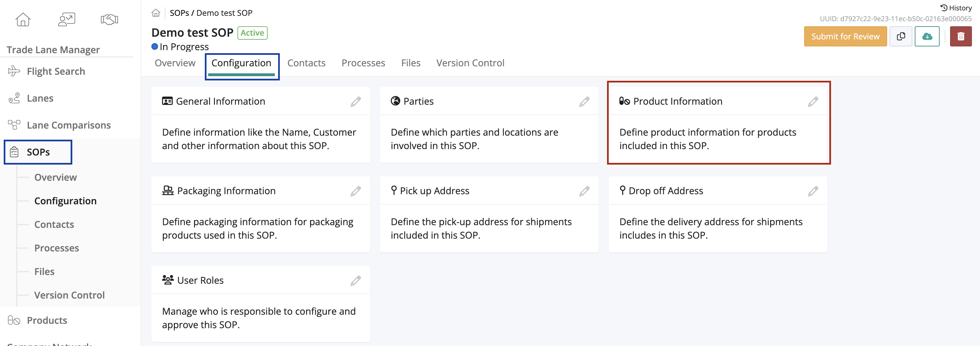This screenshot has height=346, width=980.
Task: Click Submit for Review button
Action: pos(845,37)
